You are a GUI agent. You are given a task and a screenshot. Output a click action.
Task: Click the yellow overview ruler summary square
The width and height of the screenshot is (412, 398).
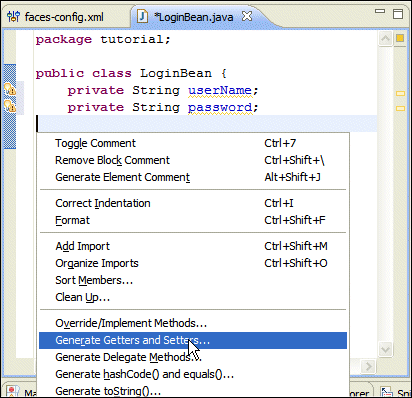click(400, 38)
